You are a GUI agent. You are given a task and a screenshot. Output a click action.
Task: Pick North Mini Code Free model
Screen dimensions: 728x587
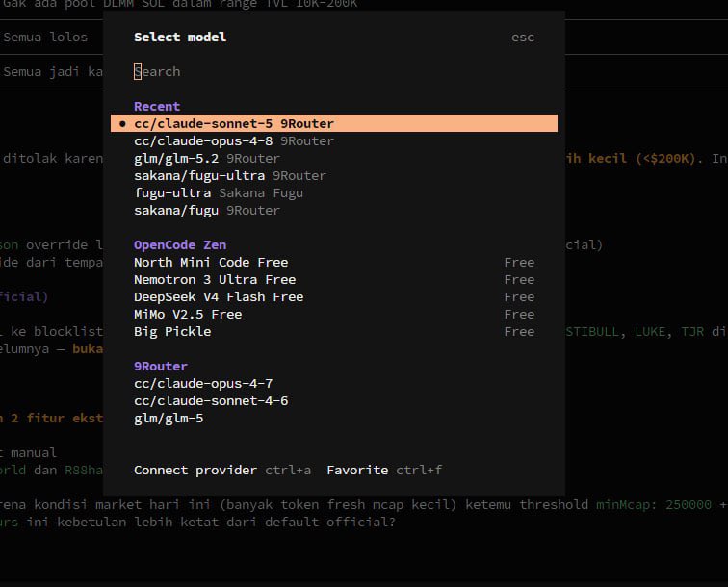(334, 262)
